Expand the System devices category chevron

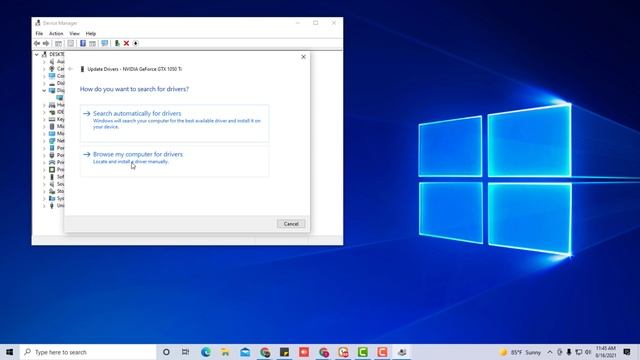pyautogui.click(x=44, y=198)
